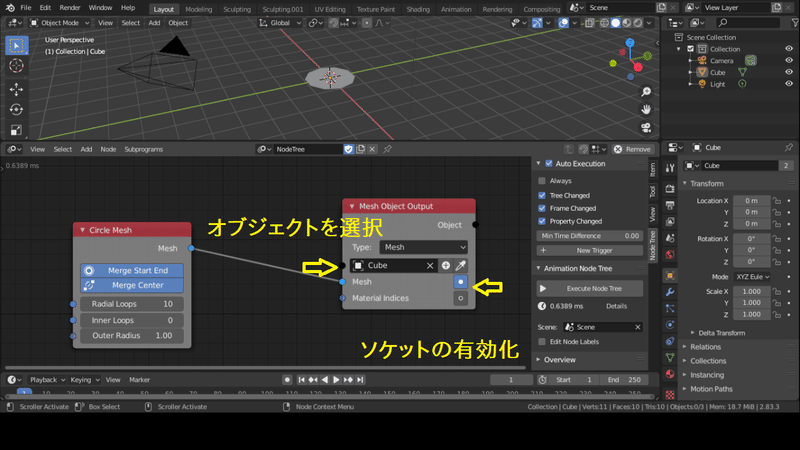Enable the Material Indices socket toggle
Image resolution: width=800 pixels, height=450 pixels.
coord(461,298)
